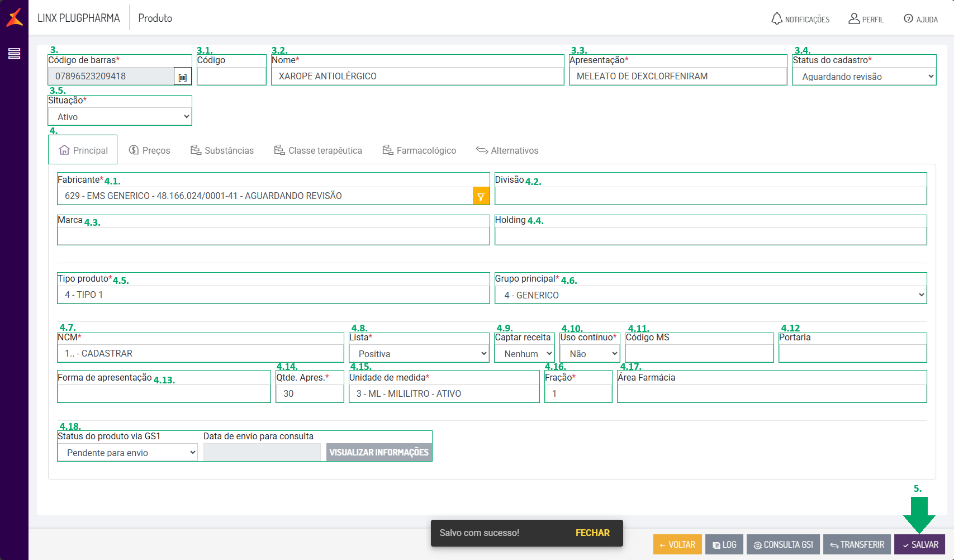The height and width of the screenshot is (560, 954).
Task: Open the Classe terapêutica tab
Action: click(318, 150)
